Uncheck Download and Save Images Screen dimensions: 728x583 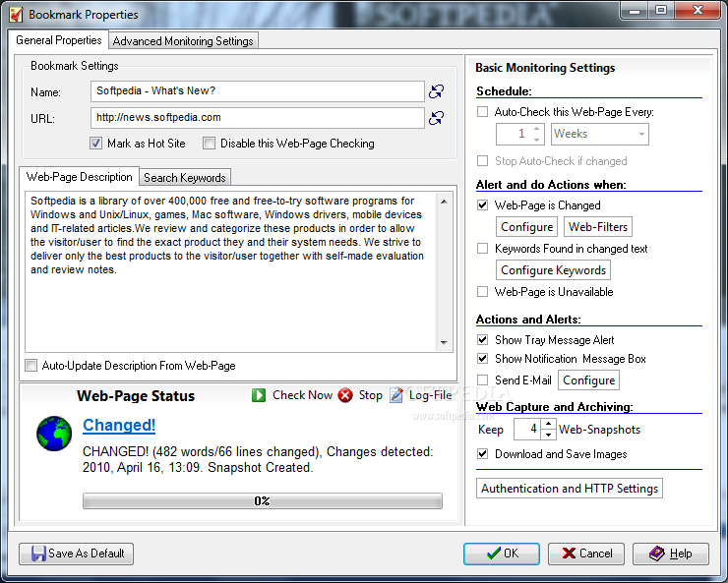click(x=483, y=453)
